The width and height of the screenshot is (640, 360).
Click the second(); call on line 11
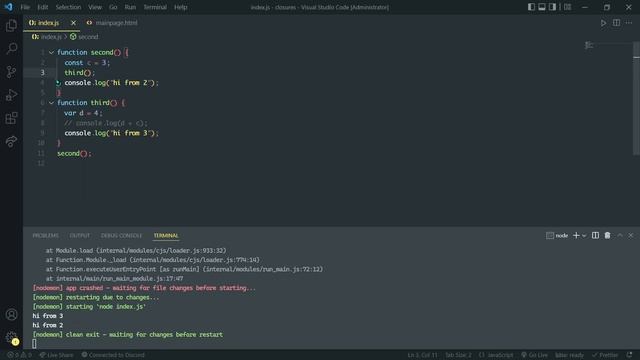pos(74,153)
